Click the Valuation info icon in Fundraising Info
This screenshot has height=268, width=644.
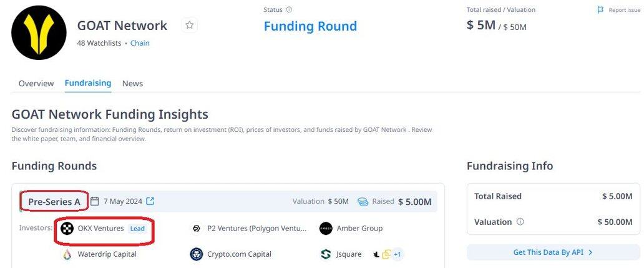pyautogui.click(x=520, y=222)
